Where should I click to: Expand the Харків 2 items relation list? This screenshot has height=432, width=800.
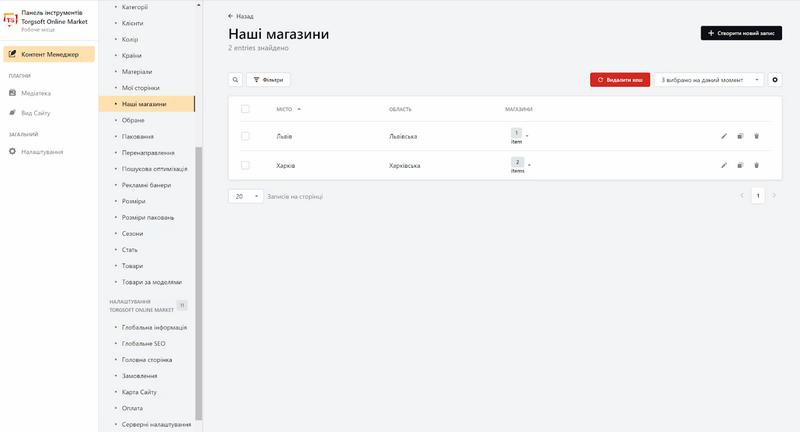(x=520, y=165)
